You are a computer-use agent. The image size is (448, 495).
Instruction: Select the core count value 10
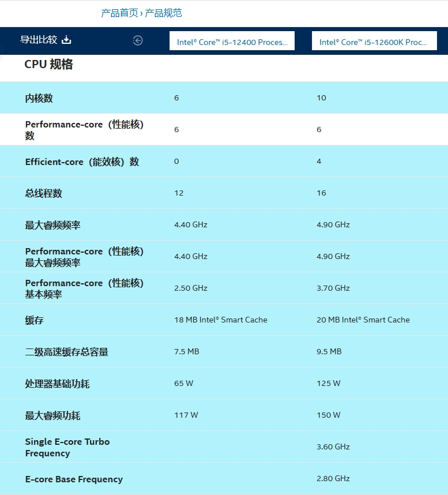[321, 98]
